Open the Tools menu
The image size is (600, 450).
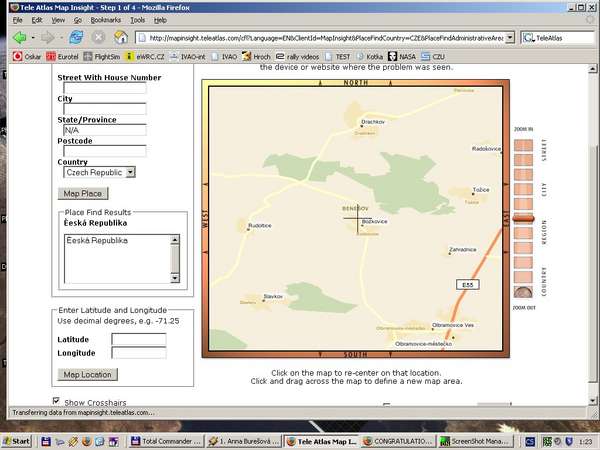[x=137, y=19]
